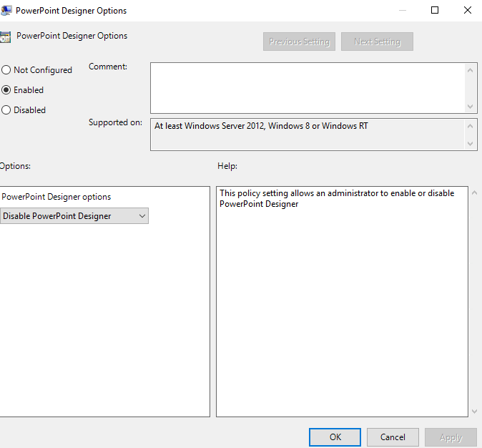
Task: Click the Supported on text 'At least Windows Server 2012'
Action: (210, 126)
